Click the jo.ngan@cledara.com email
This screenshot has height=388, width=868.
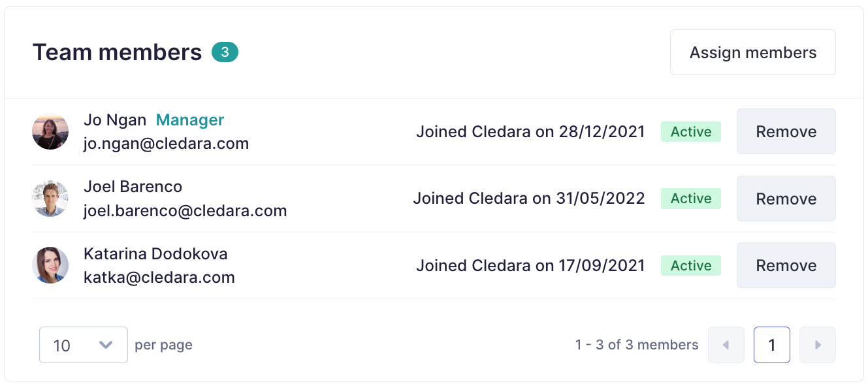point(166,144)
